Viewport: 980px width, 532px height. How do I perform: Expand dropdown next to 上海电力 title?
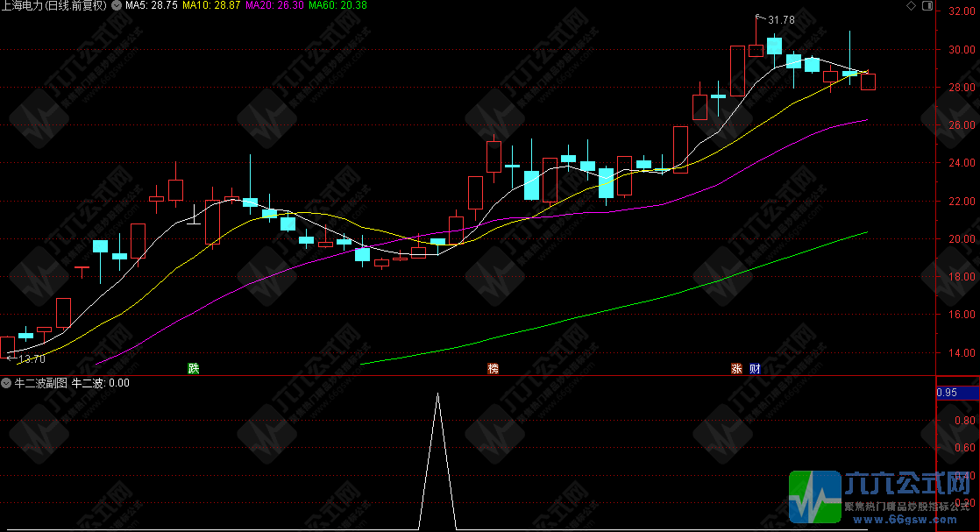117,6
